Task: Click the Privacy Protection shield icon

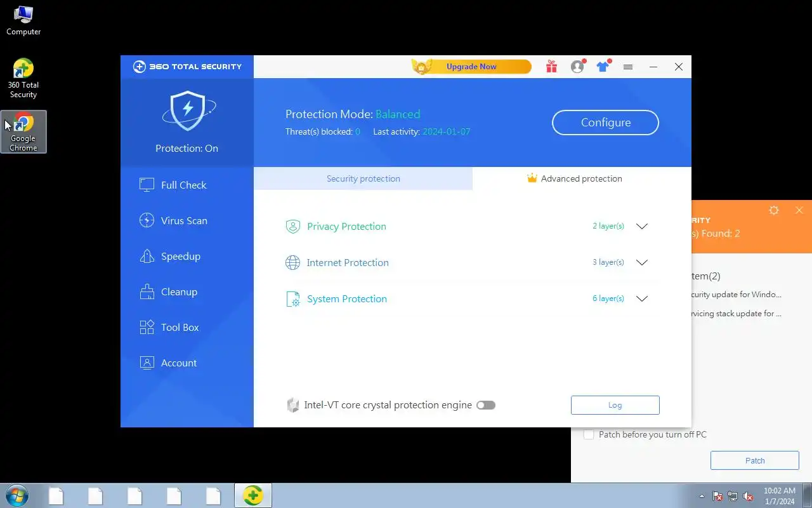Action: pos(292,227)
